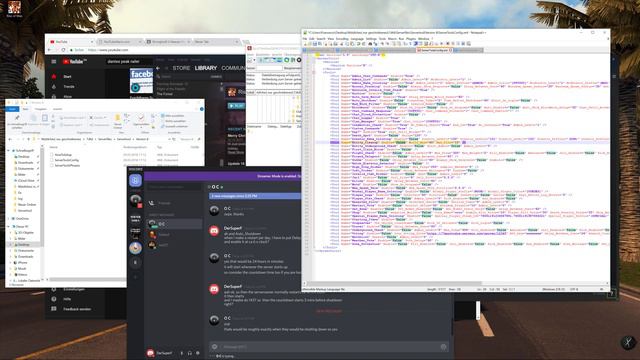The height and width of the screenshot is (360, 640).
Task: Open the YouTube hamburger guide menu
Action: [53, 61]
